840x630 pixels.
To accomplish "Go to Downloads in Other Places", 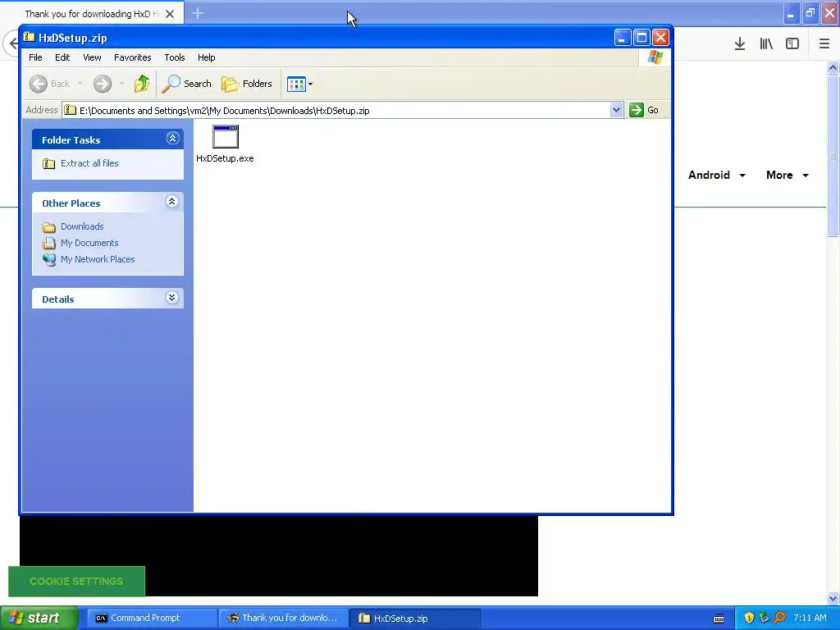I will (82, 226).
